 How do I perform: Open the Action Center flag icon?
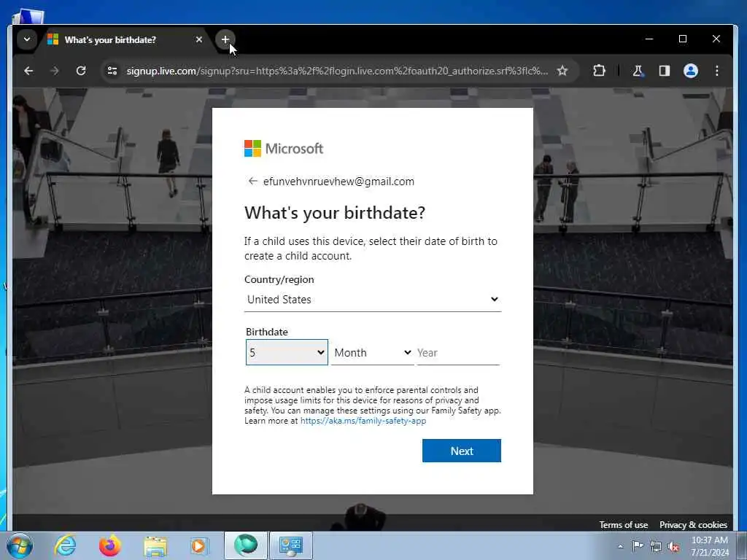pyautogui.click(x=638, y=546)
